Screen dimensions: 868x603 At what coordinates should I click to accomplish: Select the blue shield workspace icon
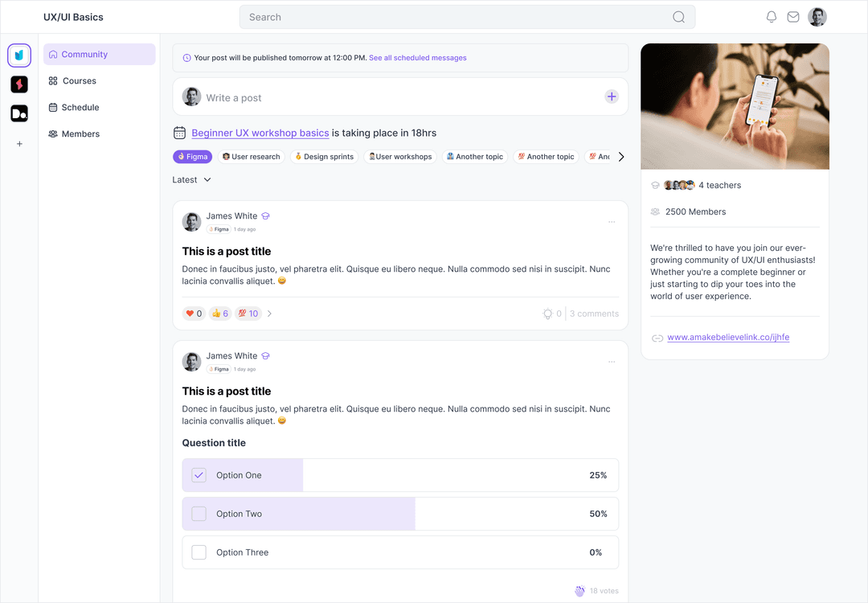(19, 55)
